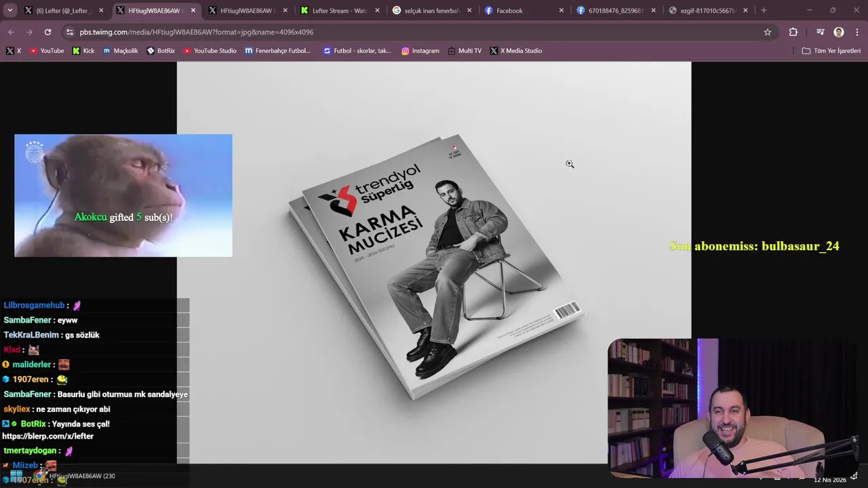Open the Chrome profile avatar

[839, 32]
